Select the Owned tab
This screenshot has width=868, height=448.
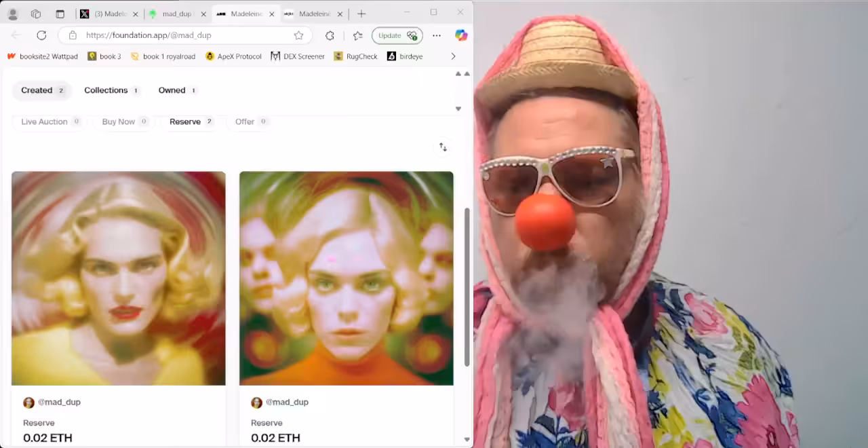[178, 90]
